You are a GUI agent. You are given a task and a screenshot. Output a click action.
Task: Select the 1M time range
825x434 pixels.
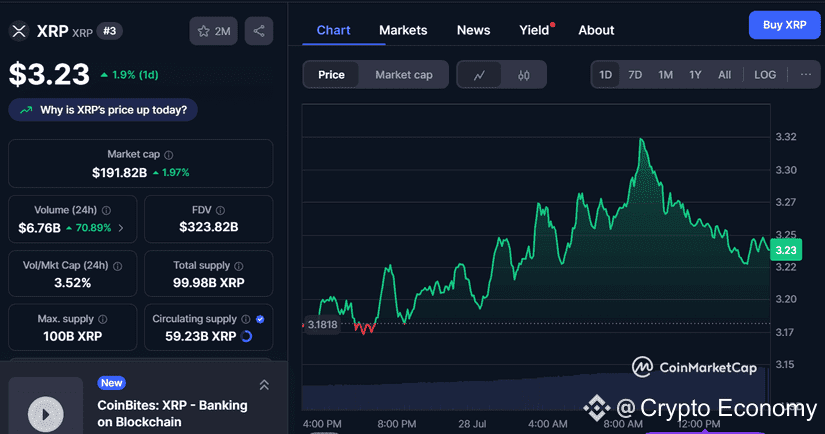pyautogui.click(x=666, y=75)
